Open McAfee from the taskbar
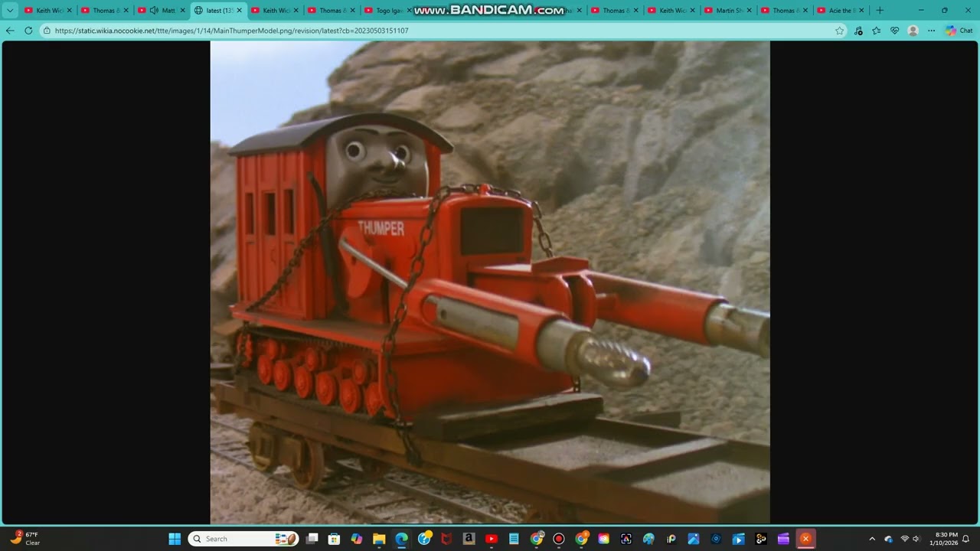Image resolution: width=980 pixels, height=551 pixels. (446, 539)
